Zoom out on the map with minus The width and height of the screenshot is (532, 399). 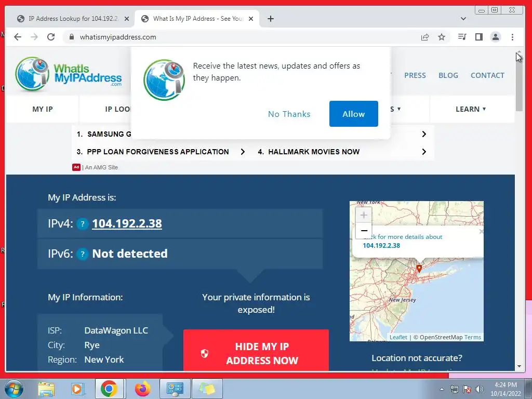pyautogui.click(x=364, y=231)
